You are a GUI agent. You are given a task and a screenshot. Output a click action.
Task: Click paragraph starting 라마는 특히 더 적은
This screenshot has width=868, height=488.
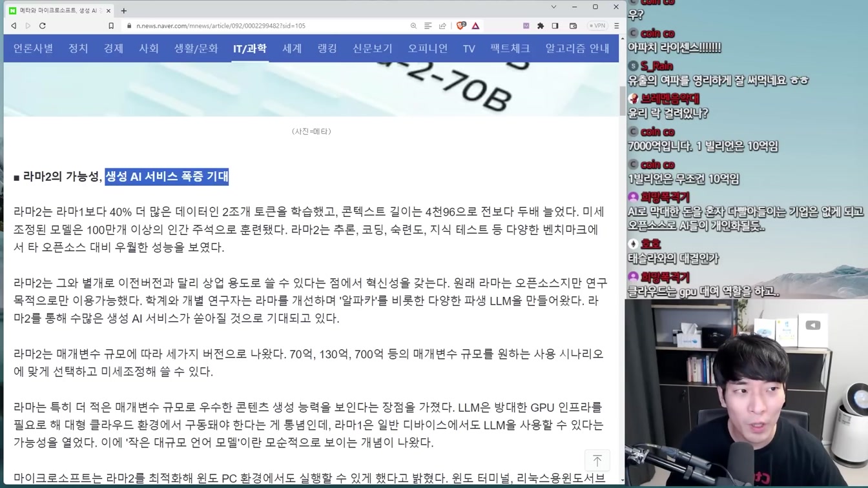point(308,425)
